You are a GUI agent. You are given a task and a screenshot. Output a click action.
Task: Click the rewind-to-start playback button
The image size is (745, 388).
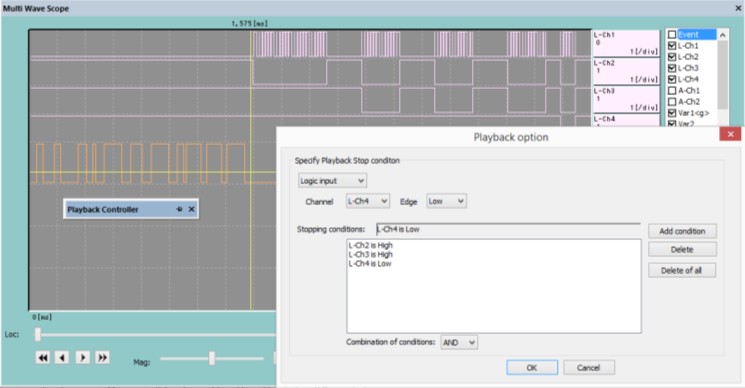43,358
